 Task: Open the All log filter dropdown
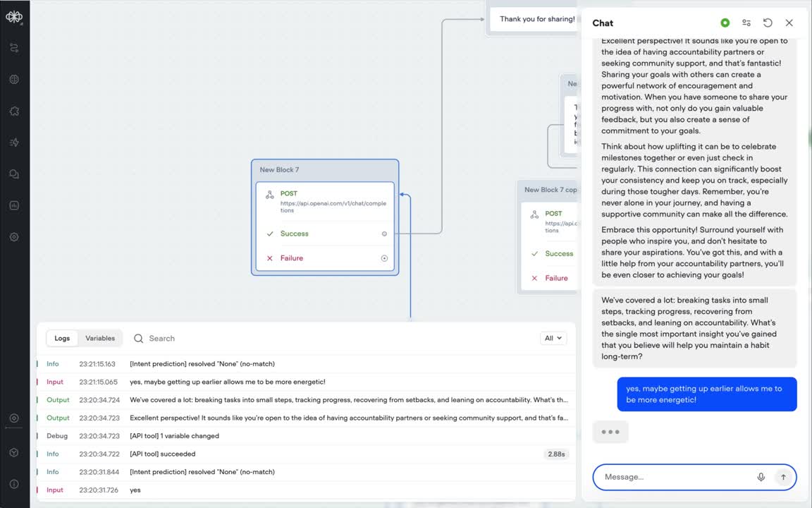click(553, 338)
